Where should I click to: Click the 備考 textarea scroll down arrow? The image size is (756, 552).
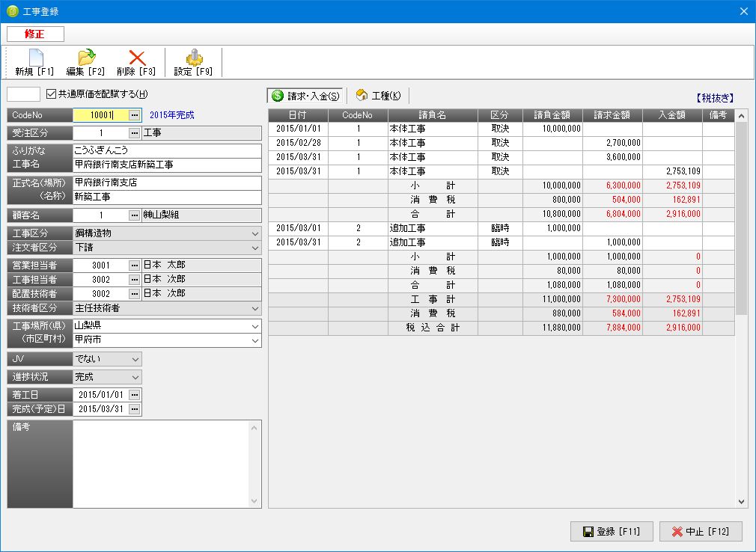click(254, 501)
